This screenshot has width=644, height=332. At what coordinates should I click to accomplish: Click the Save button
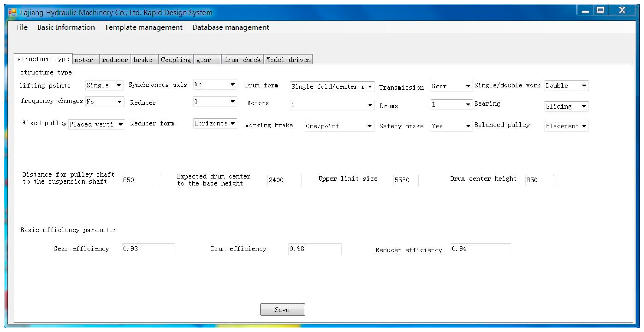[x=282, y=309]
